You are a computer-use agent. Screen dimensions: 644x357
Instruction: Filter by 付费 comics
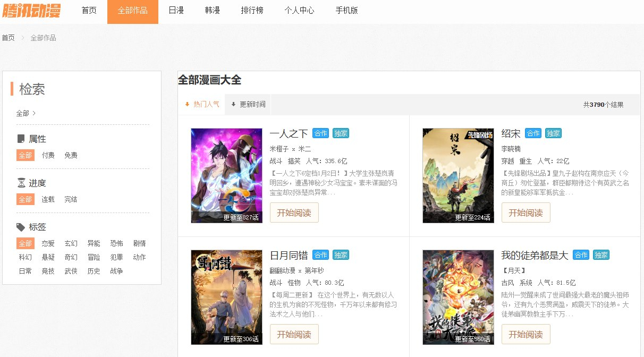tap(48, 155)
